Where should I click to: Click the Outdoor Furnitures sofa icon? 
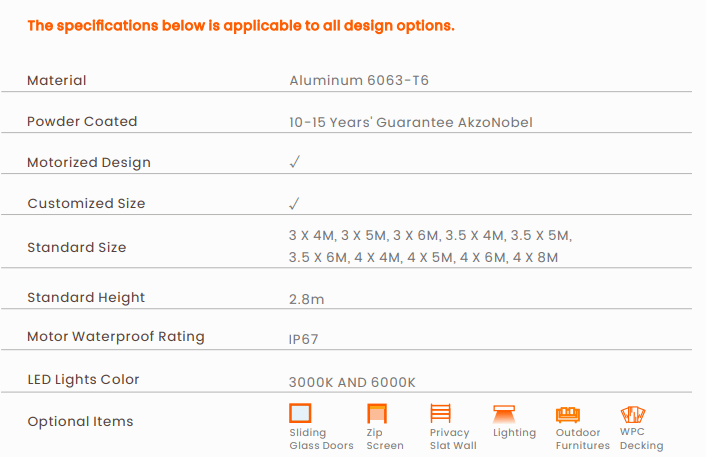pyautogui.click(x=568, y=413)
